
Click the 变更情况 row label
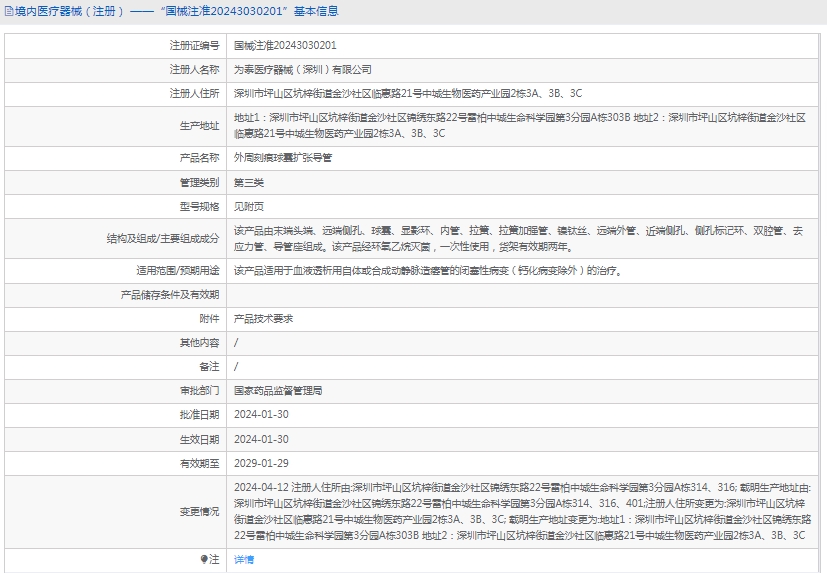point(199,512)
